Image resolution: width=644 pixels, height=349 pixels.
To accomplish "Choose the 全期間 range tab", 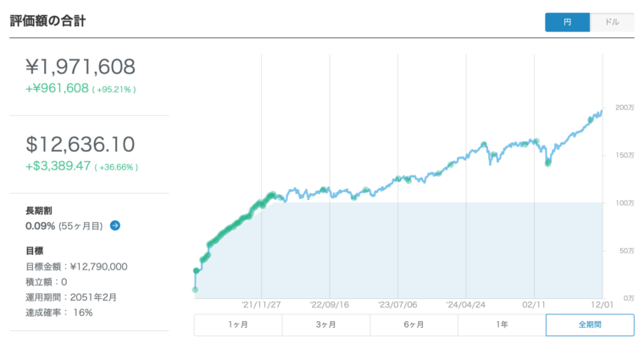I will (590, 325).
